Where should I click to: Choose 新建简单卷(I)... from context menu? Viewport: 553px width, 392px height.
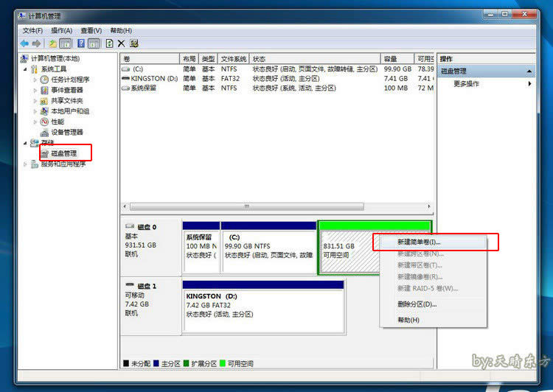click(419, 242)
